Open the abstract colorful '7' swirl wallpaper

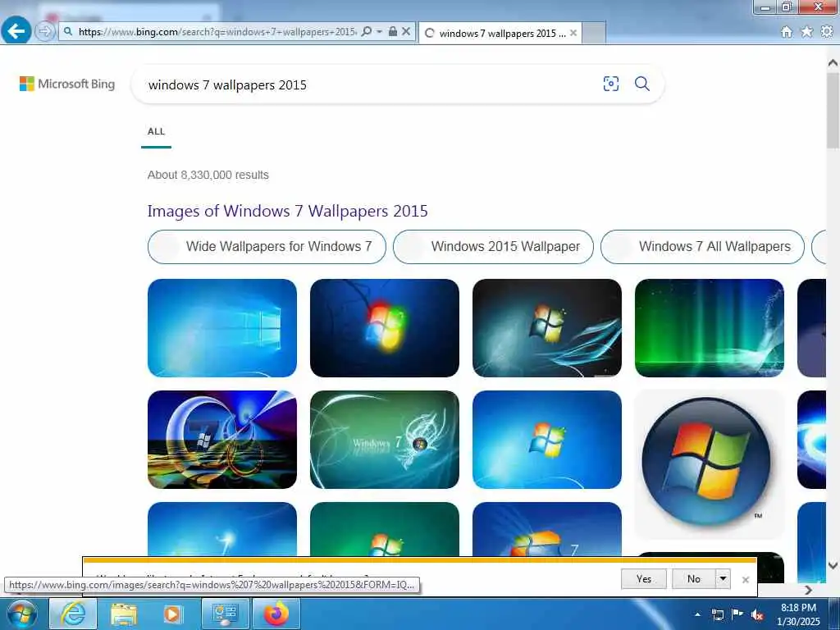[222, 440]
